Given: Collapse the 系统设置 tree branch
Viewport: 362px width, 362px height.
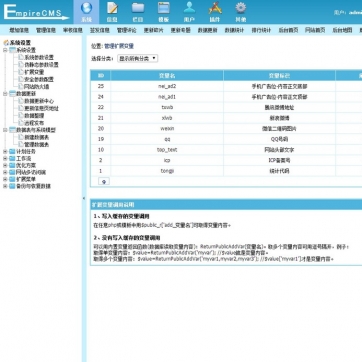Looking at the screenshot, I should click(5, 50).
